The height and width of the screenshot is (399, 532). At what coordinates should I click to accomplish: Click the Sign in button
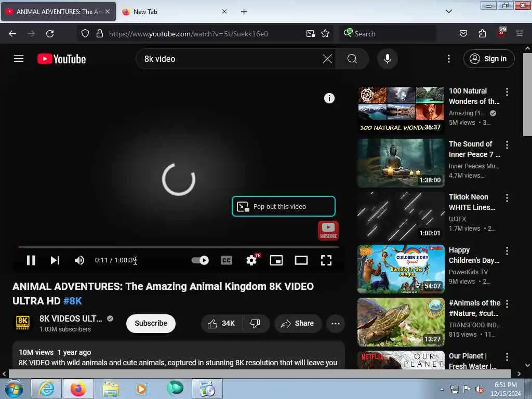point(488,59)
